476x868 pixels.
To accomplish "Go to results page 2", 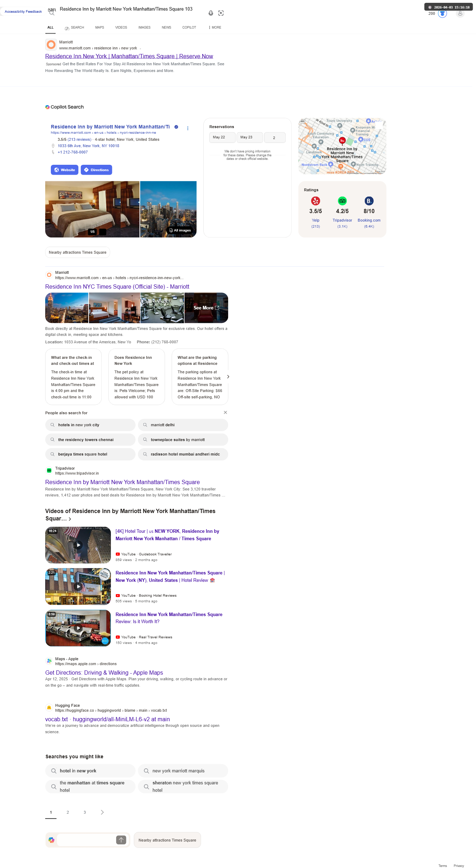I will 68,812.
